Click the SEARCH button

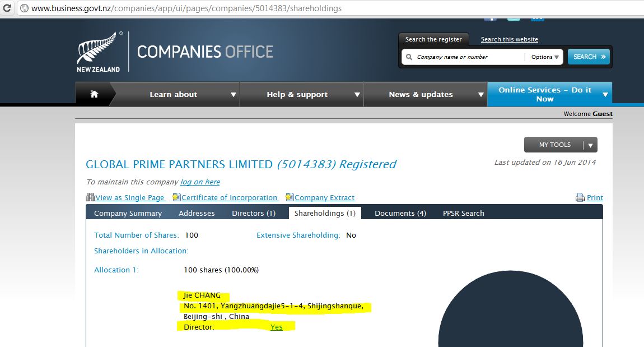[x=589, y=57]
